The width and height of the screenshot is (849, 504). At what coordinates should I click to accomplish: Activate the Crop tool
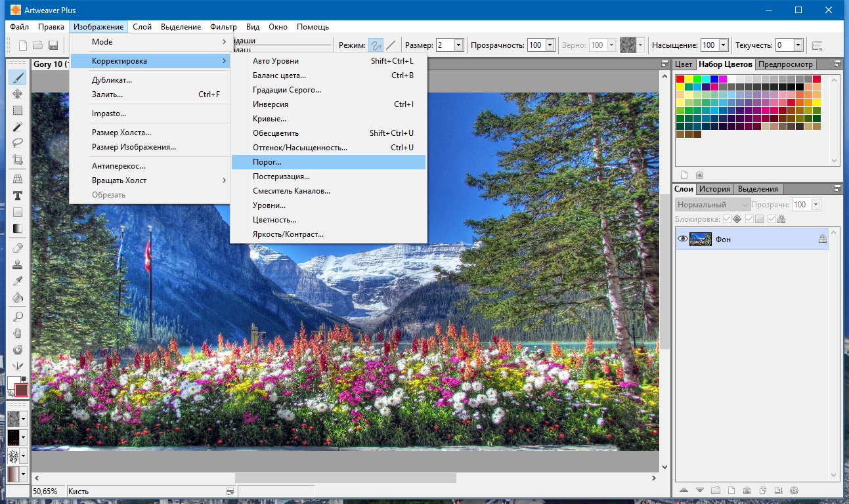coord(18,159)
